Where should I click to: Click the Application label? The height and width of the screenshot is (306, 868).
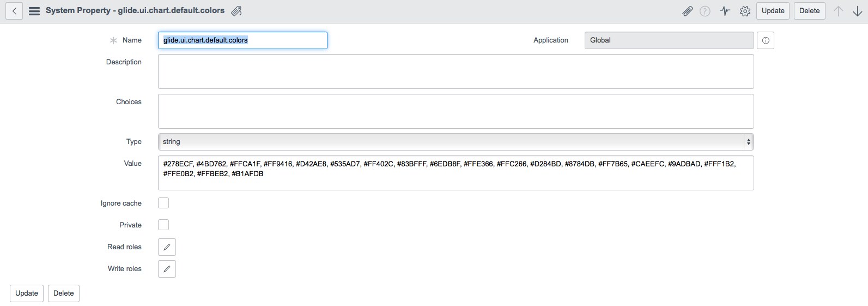coord(550,40)
